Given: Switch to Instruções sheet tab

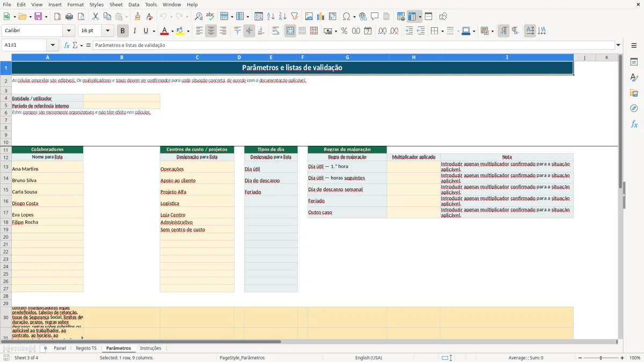Looking at the screenshot, I should tap(150, 348).
